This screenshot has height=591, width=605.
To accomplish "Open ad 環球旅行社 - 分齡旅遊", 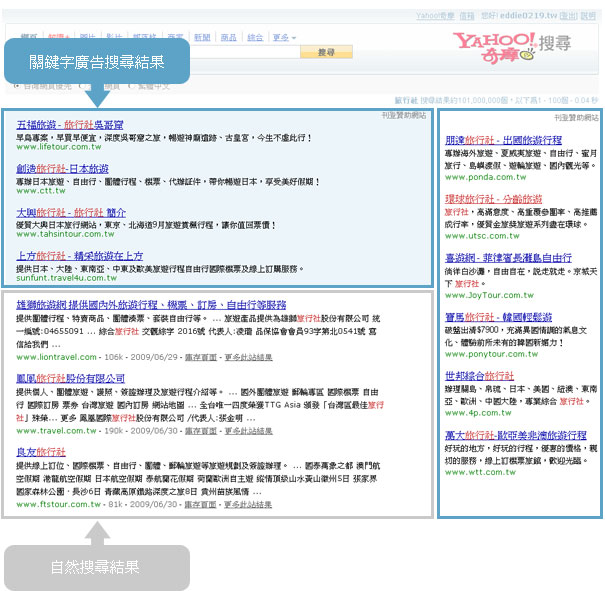I will (493, 199).
